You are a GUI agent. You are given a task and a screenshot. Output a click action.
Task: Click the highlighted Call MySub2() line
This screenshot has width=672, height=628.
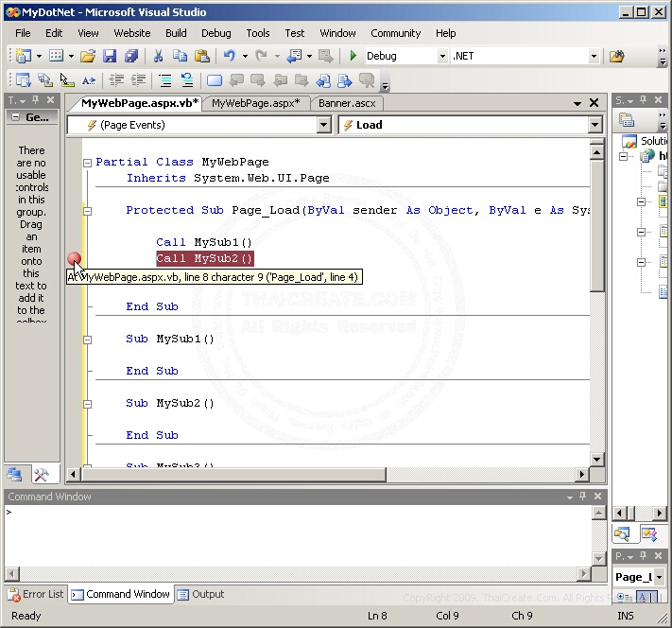[204, 258]
